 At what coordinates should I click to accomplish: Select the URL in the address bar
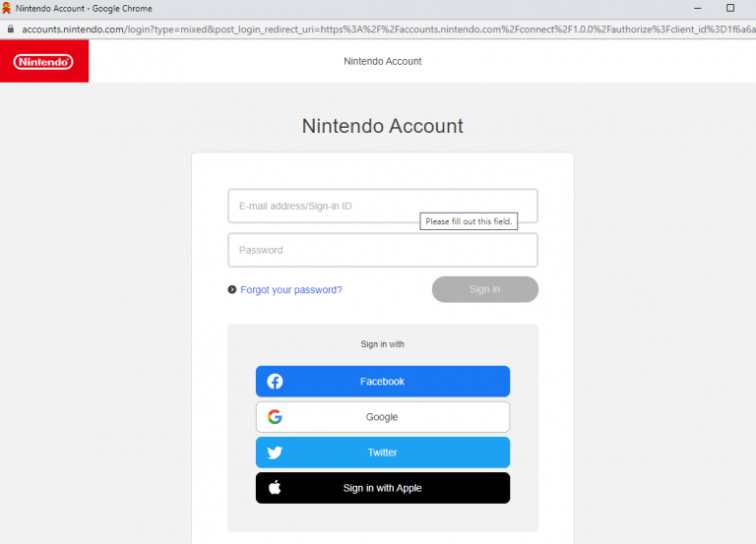pos(388,30)
